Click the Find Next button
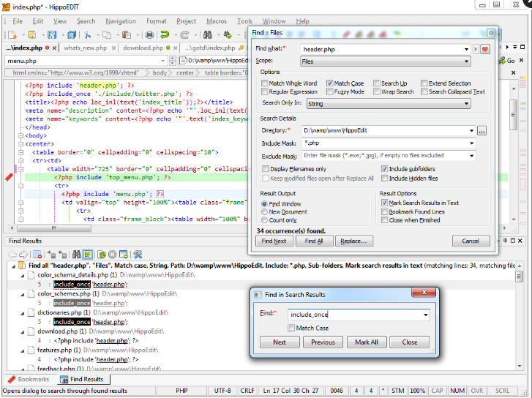The height and width of the screenshot is (398, 532). (274, 241)
